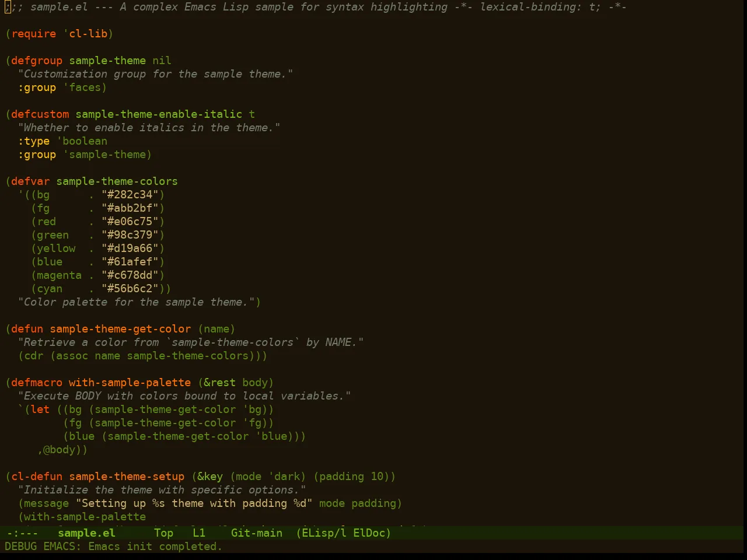
Task: Click the padding 10 parameter
Action: tap(354, 477)
